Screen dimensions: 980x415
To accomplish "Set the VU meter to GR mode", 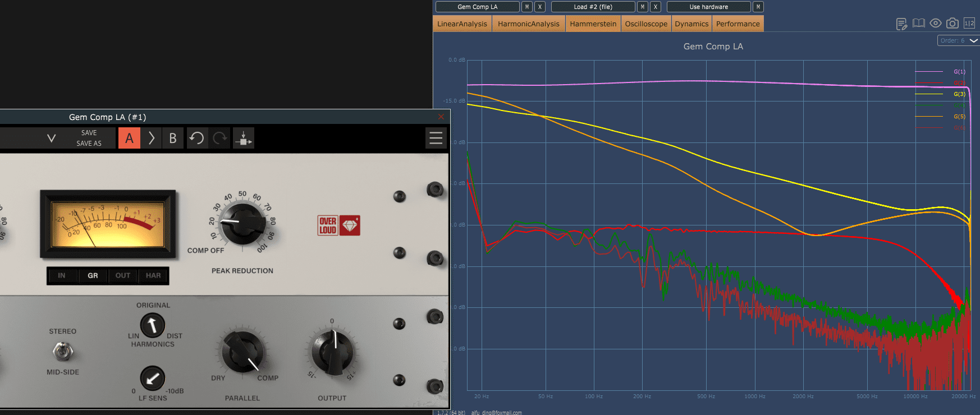I will pyautogui.click(x=93, y=275).
